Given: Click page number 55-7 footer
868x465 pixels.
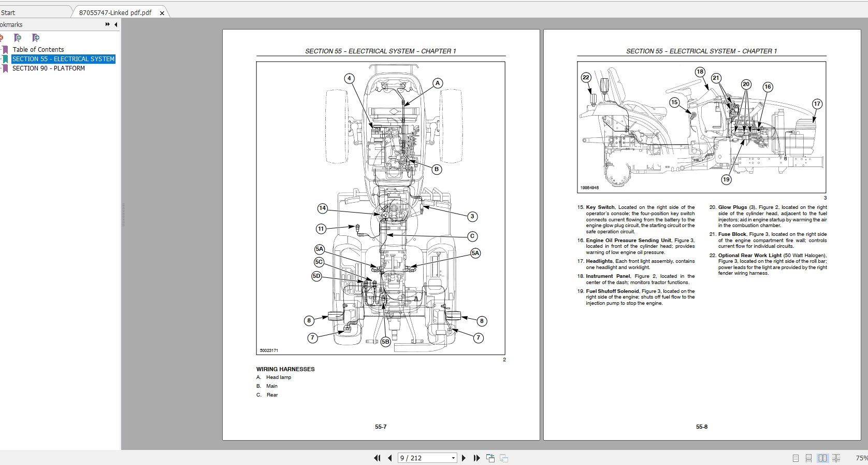Looking at the screenshot, I should (381, 427).
